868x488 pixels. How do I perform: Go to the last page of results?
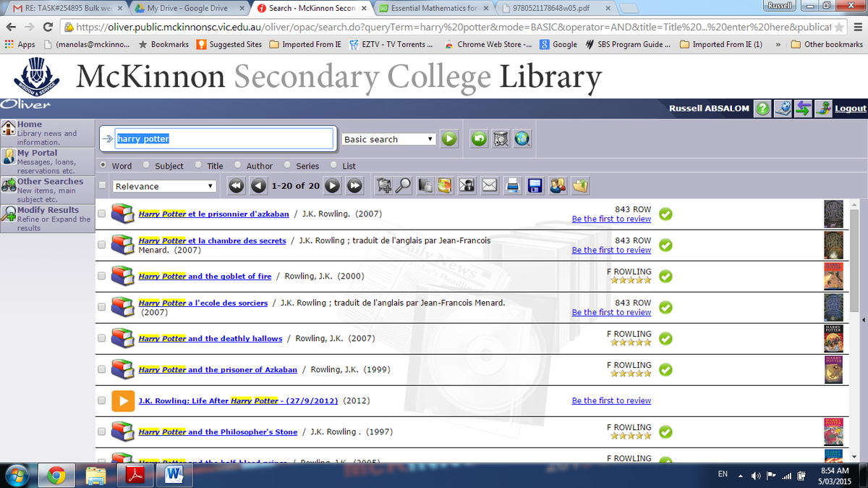(x=354, y=186)
